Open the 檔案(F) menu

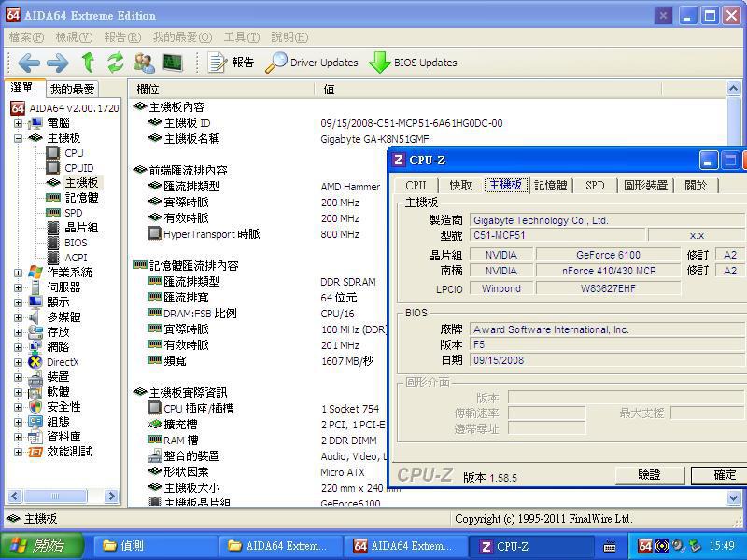pyautogui.click(x=26, y=37)
